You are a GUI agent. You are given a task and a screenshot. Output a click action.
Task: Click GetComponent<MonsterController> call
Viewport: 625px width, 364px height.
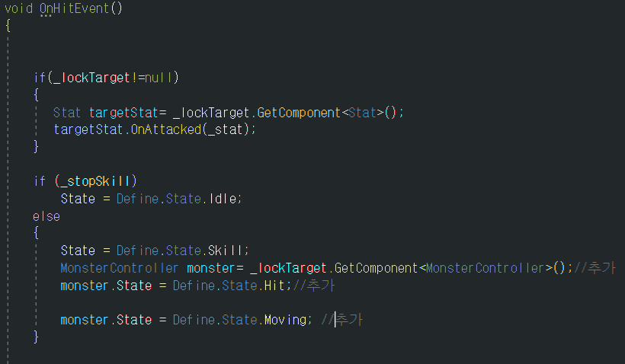(x=449, y=268)
